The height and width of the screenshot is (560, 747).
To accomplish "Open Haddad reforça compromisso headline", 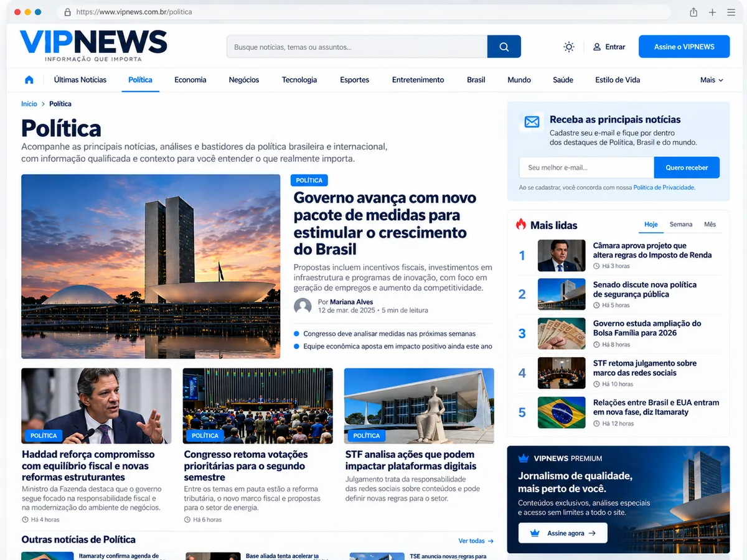I will click(88, 465).
